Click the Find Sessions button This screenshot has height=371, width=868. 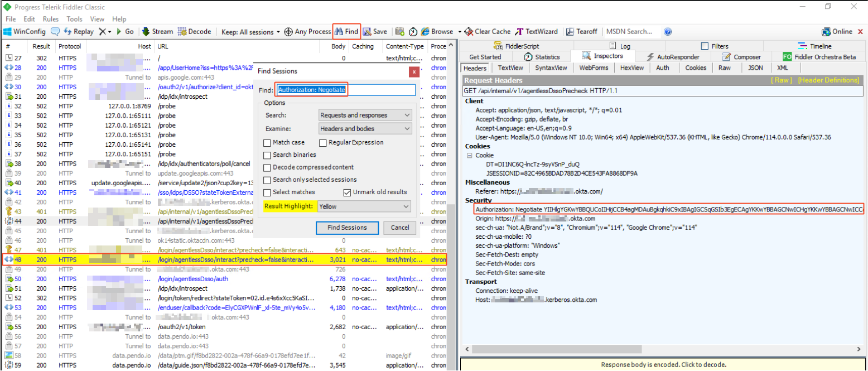[x=347, y=228]
